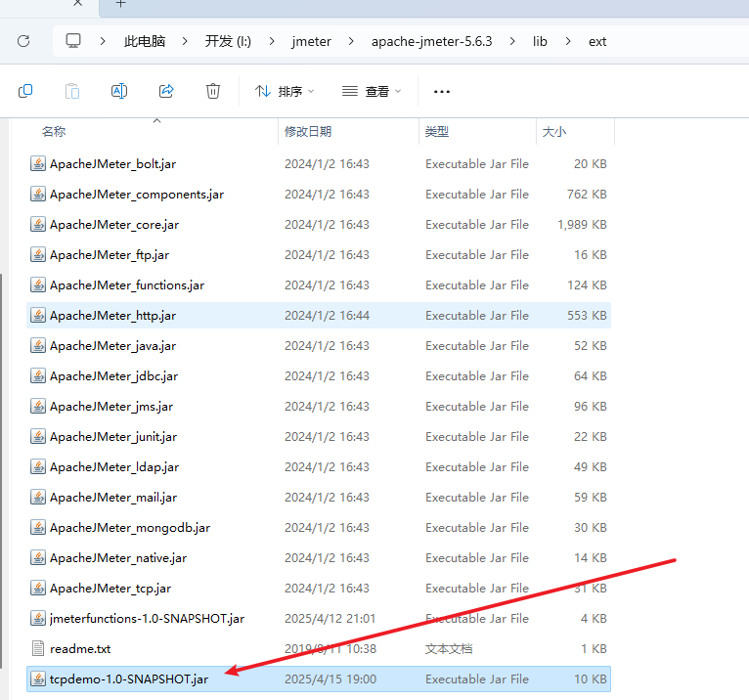Viewport: 749px width, 700px height.
Task: Select the readme.txt file
Action: pos(80,648)
